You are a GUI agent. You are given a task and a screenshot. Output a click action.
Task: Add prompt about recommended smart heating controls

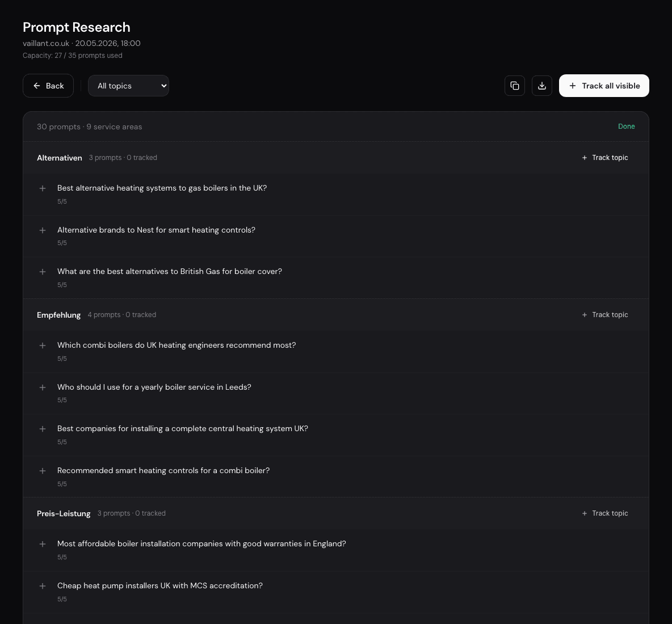(43, 471)
